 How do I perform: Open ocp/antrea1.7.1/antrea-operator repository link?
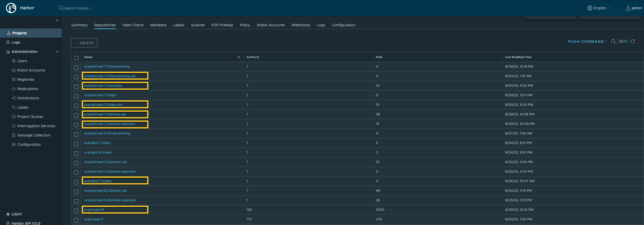pos(110,124)
